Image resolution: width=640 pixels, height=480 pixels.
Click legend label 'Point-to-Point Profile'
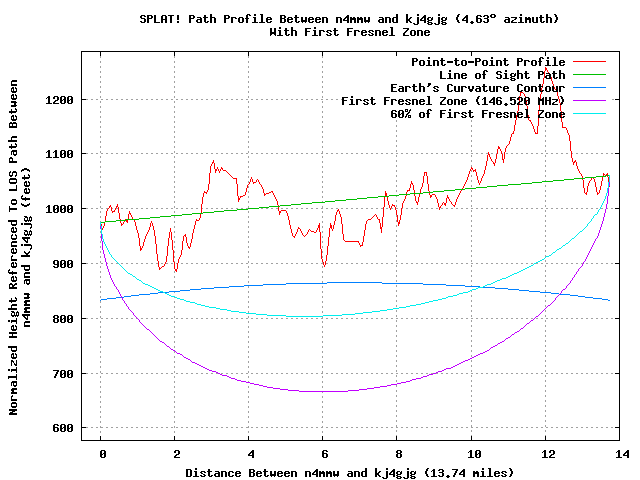click(x=488, y=62)
